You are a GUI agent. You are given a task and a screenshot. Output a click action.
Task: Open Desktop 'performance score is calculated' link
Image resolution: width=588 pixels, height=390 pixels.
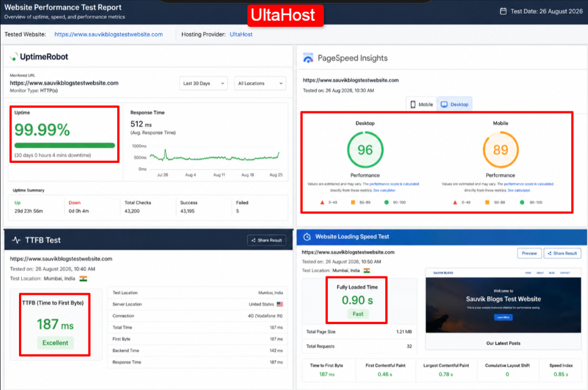(x=394, y=184)
